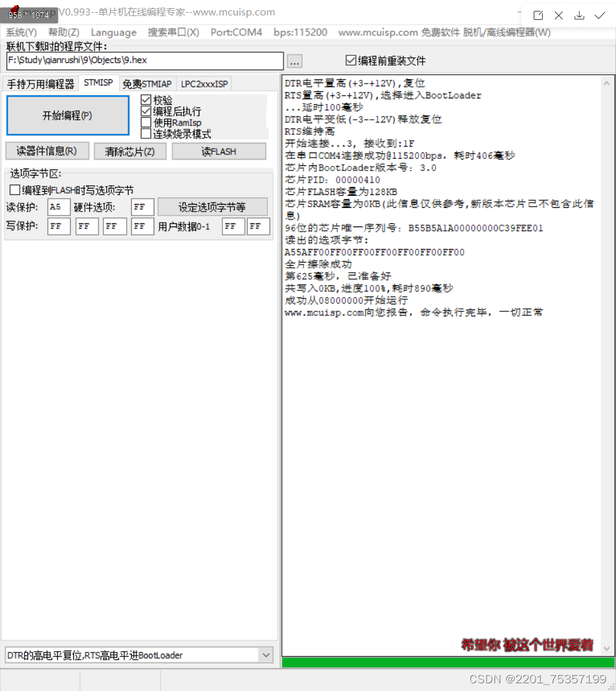Open the 系统(Y) menu
616x691 pixels.
click(21, 32)
